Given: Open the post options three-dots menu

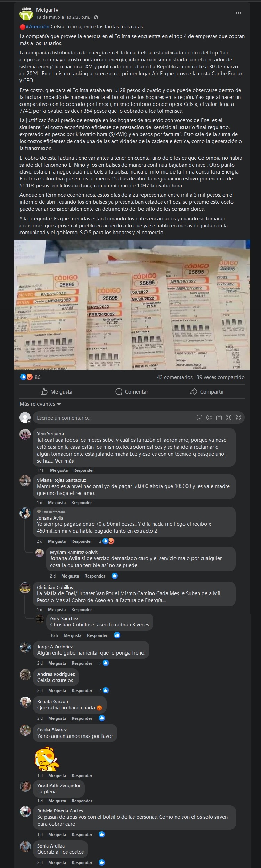Looking at the screenshot, I should coord(238,13).
